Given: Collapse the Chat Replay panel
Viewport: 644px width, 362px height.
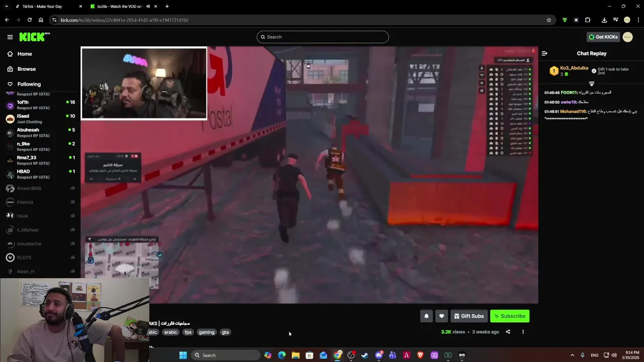Looking at the screenshot, I should 544,53.
